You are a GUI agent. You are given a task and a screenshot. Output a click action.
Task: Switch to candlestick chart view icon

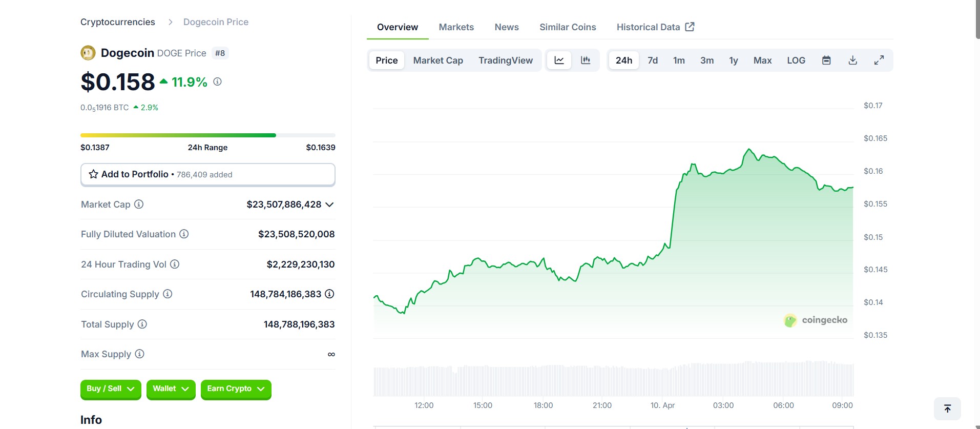pyautogui.click(x=586, y=60)
